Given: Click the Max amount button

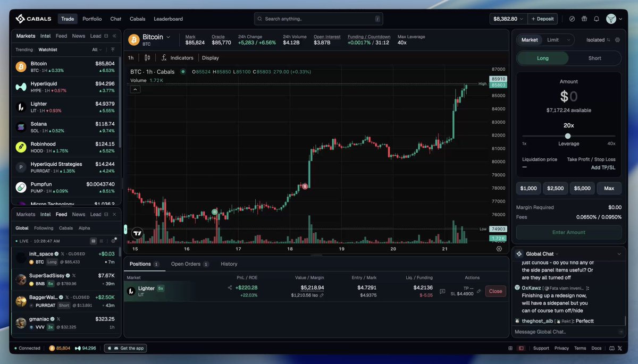Looking at the screenshot, I should coord(609,188).
